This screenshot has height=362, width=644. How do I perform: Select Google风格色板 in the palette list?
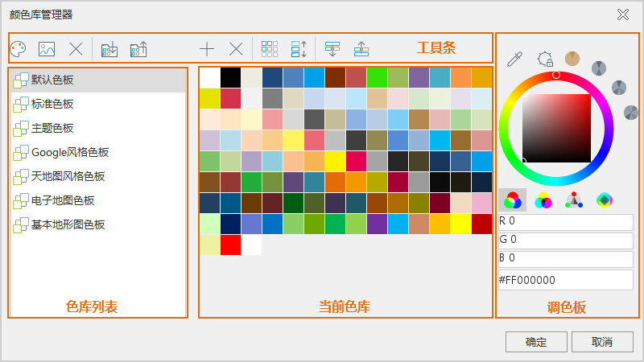point(70,152)
